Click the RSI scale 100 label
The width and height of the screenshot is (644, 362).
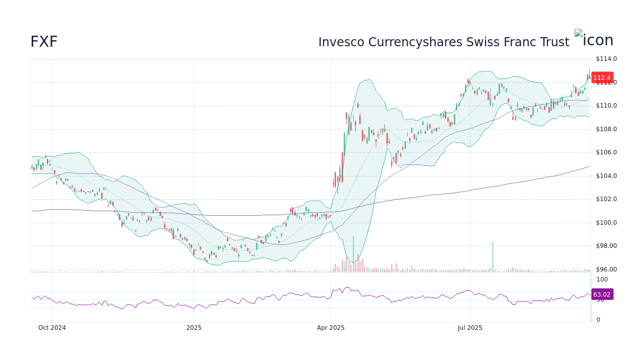click(x=602, y=280)
